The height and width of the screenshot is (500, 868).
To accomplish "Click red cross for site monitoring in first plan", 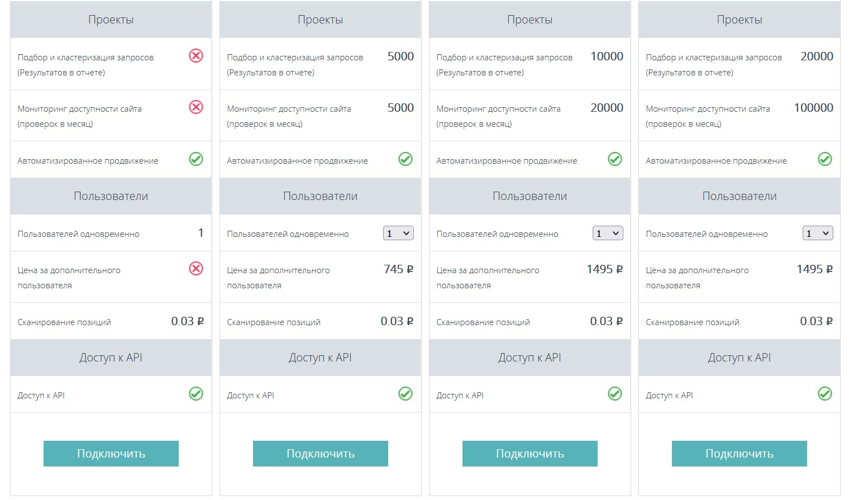I will [196, 107].
